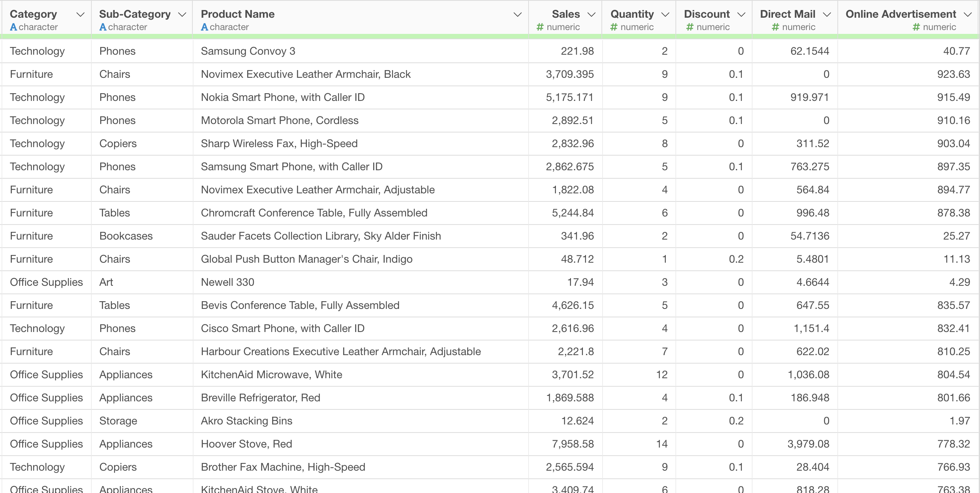The height and width of the screenshot is (493, 980).
Task: Select the Sub-Category column header title
Action: (135, 14)
